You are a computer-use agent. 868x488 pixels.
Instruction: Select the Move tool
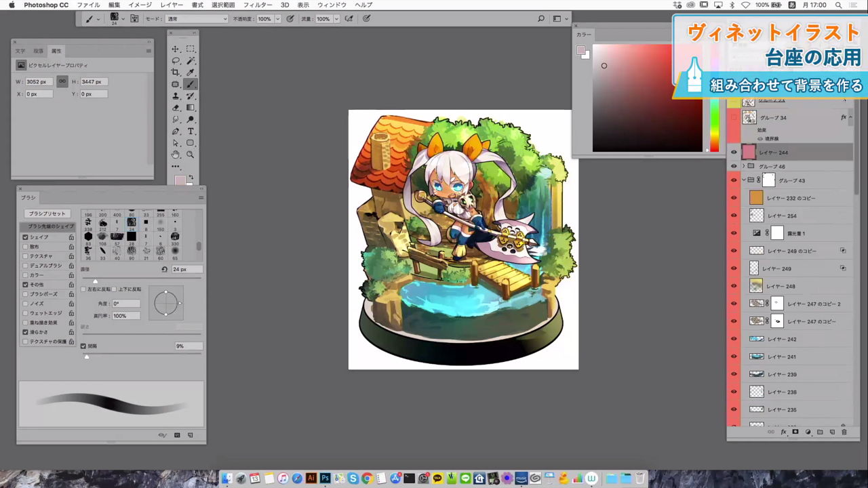(x=176, y=49)
